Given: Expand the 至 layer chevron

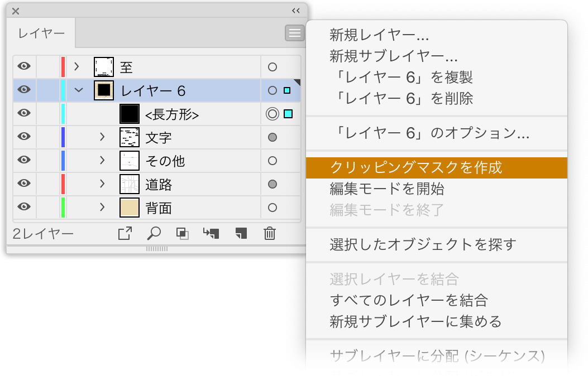Looking at the screenshot, I should point(77,66).
